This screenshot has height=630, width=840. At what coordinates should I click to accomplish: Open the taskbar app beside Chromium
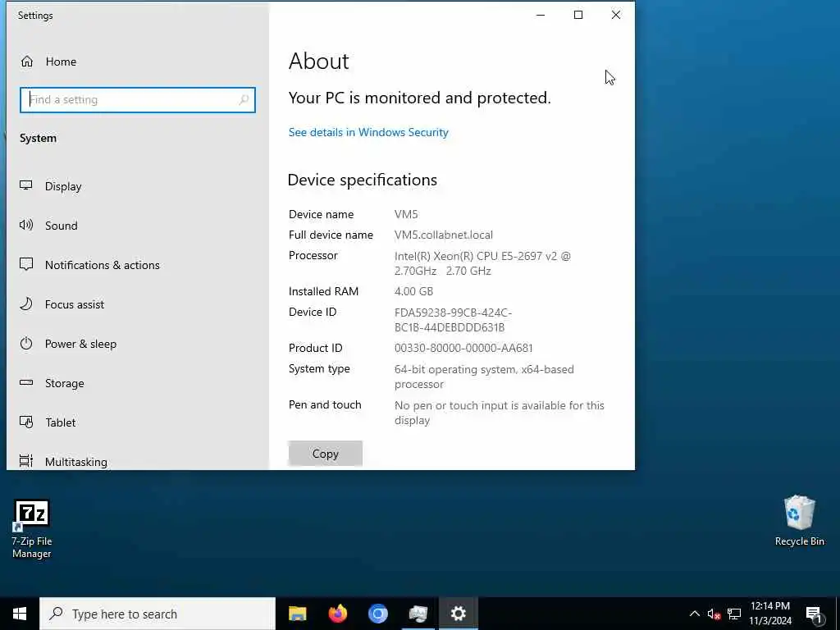click(x=418, y=614)
